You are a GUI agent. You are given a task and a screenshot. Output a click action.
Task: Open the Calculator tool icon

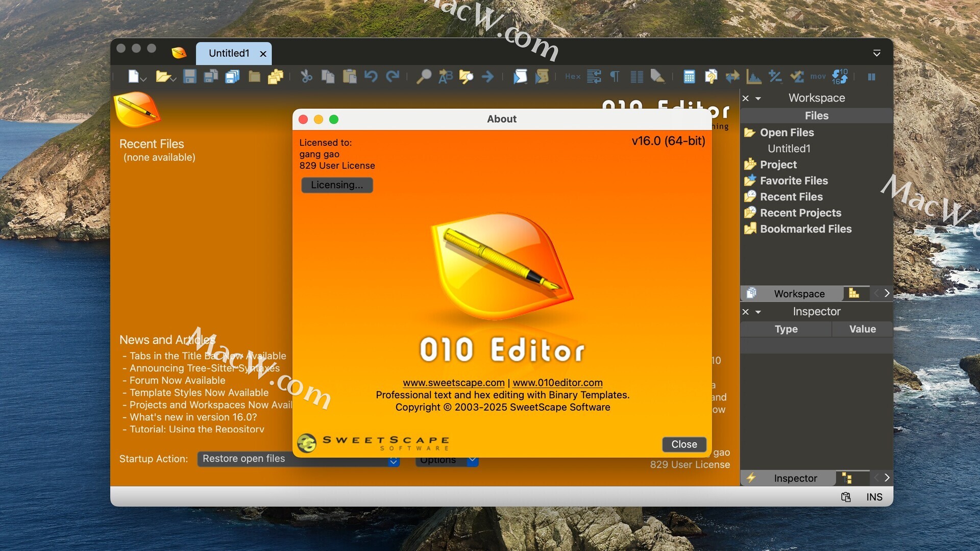click(x=689, y=77)
